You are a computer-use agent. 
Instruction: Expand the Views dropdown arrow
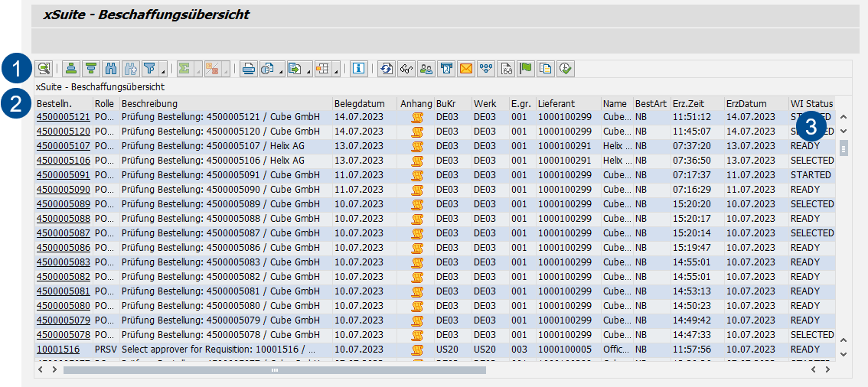281,69
